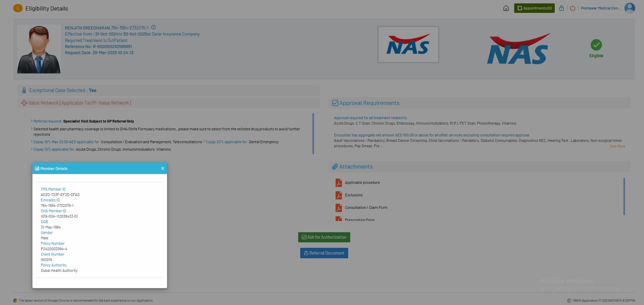
Task: Click the green Eligible checkmark icon
Action: pyautogui.click(x=596, y=45)
